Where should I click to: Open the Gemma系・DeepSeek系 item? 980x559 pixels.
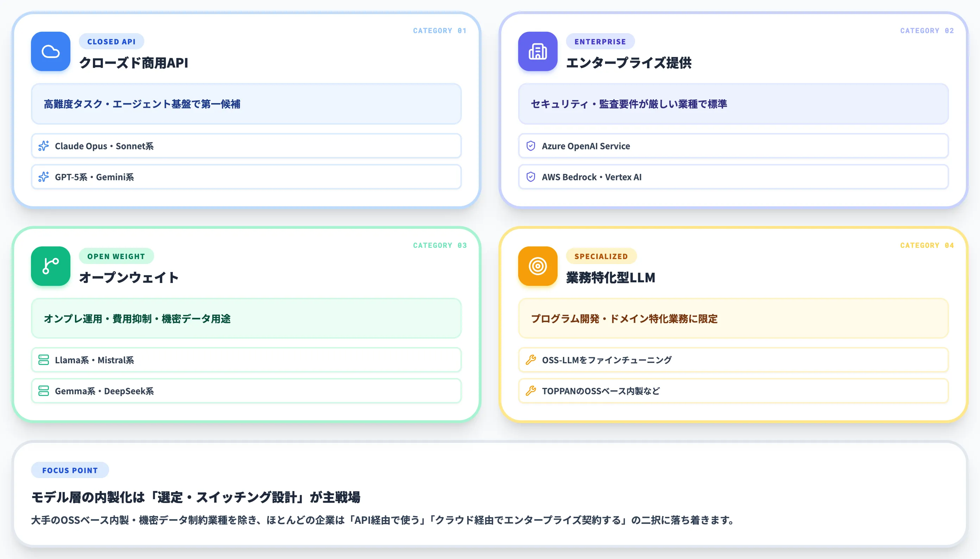point(246,391)
